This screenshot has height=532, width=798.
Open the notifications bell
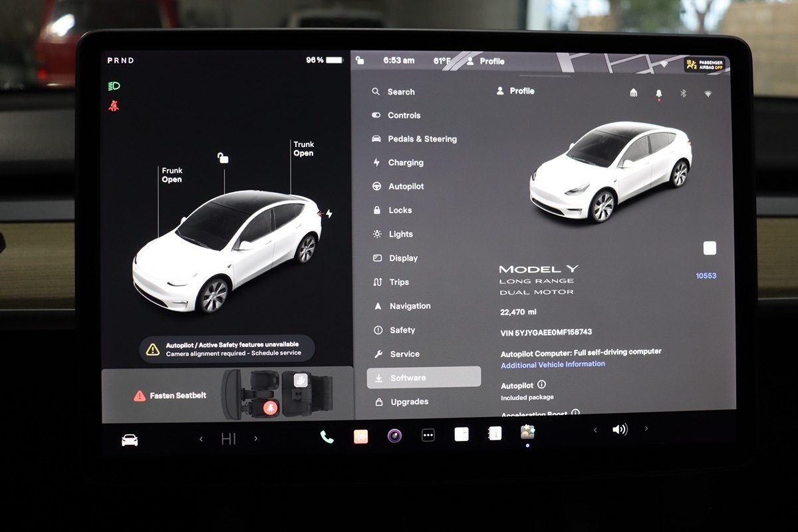[658, 94]
